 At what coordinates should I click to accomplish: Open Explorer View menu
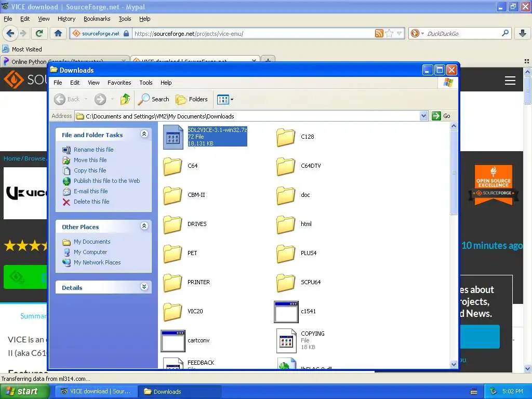click(94, 83)
